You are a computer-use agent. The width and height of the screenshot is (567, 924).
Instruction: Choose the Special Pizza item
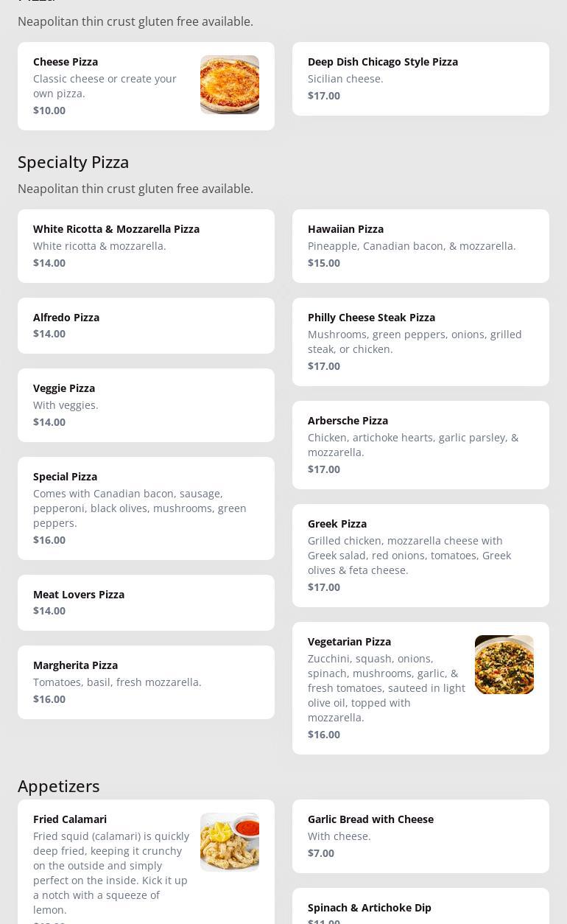(x=146, y=508)
